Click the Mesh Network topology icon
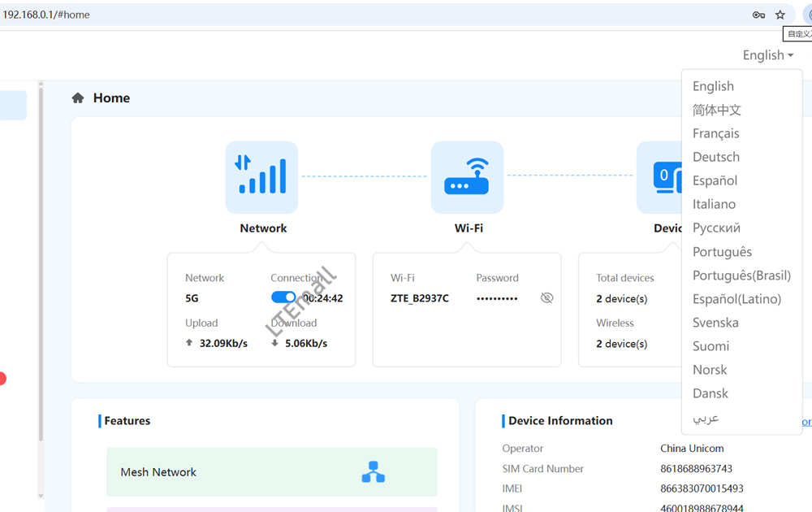The image size is (812, 512). (x=373, y=472)
